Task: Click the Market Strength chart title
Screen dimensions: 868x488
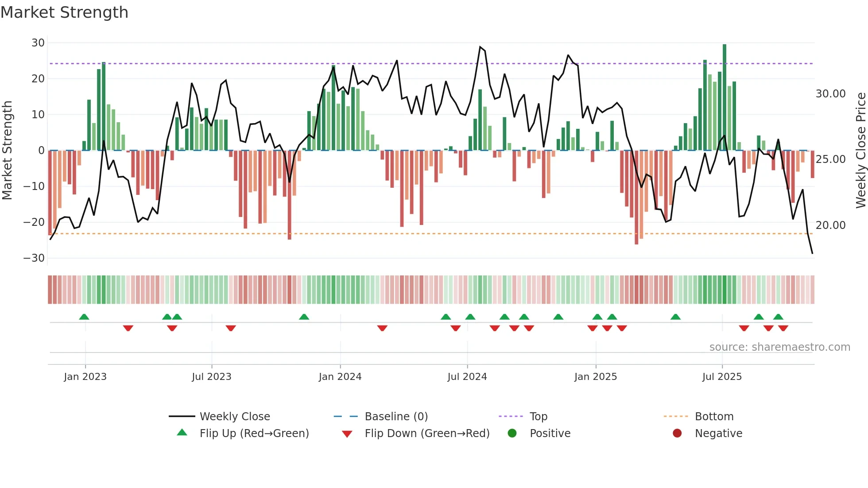Action: pos(65,12)
